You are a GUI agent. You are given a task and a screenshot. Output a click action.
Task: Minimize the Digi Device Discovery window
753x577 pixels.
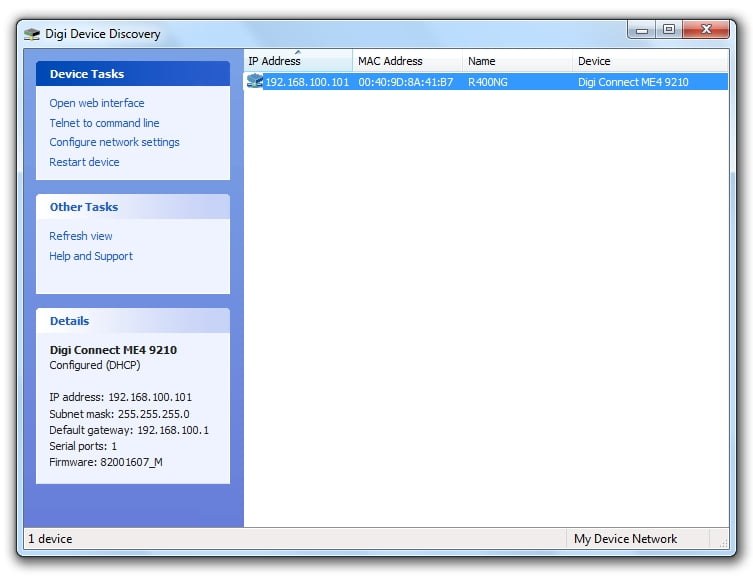pyautogui.click(x=642, y=30)
